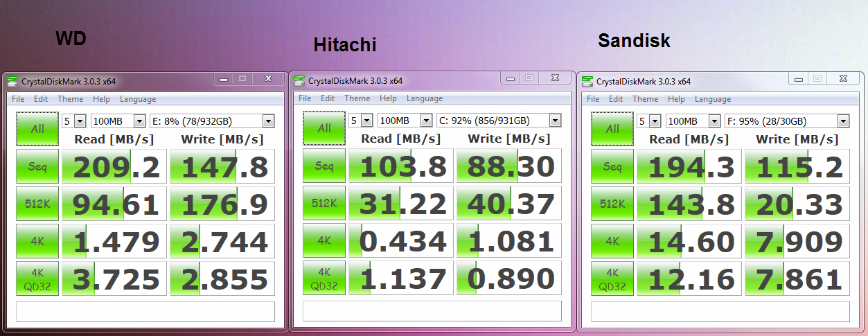Select the 20.33 512K write result

click(x=797, y=204)
